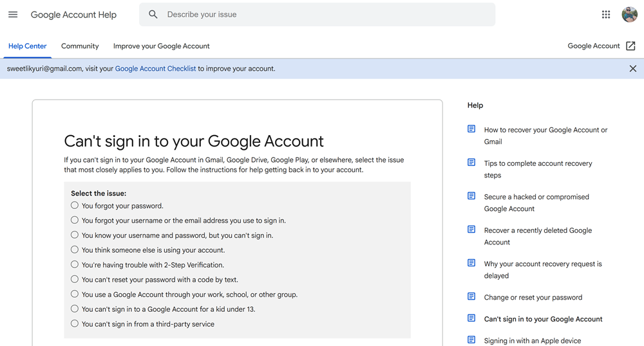The image size is (644, 346).
Task: Click the Google Account Help title
Action: click(73, 15)
